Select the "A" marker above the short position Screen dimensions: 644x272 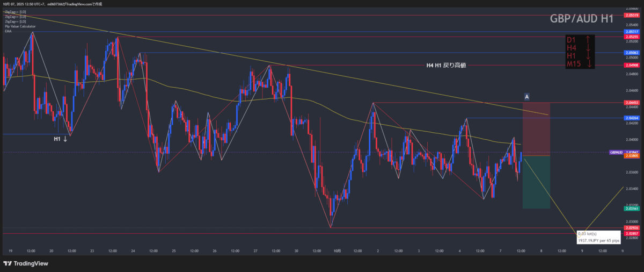click(x=527, y=96)
